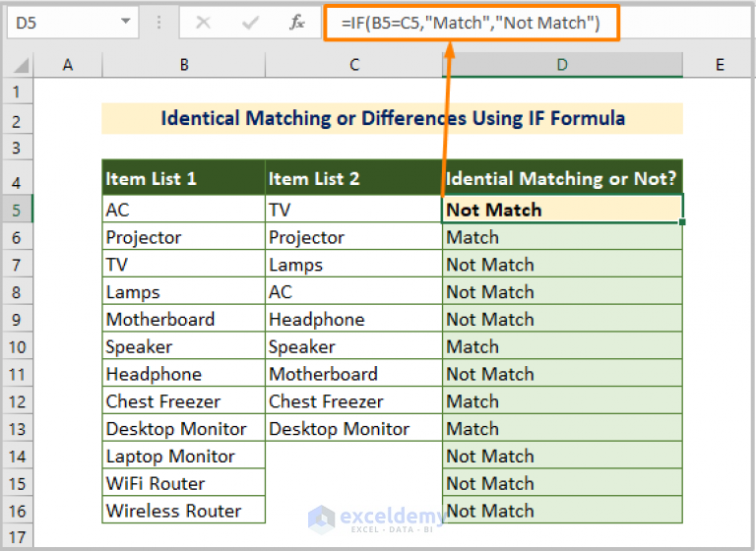Select the column A header

[68, 65]
